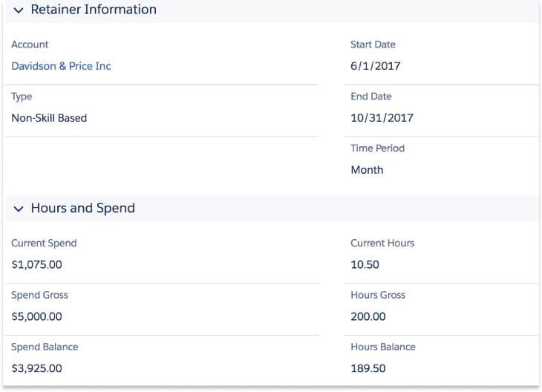Click the Account field label
Screen dimensions: 542x392
(30, 45)
